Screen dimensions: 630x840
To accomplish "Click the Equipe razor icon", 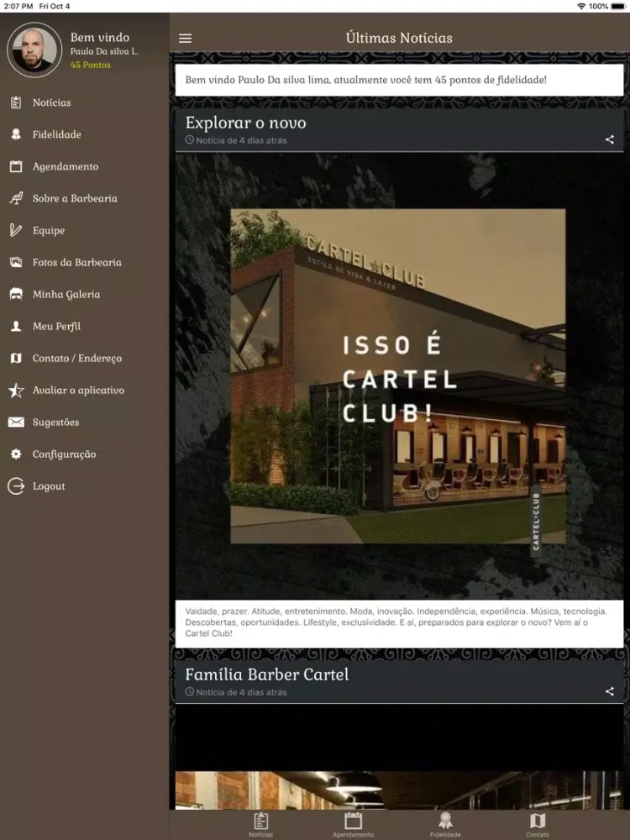I will pyautogui.click(x=16, y=230).
